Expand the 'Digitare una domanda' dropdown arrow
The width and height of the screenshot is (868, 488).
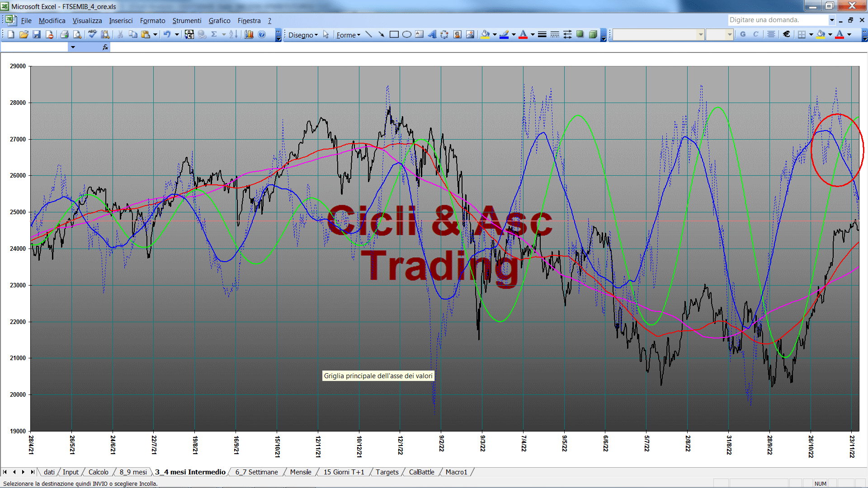click(x=831, y=20)
